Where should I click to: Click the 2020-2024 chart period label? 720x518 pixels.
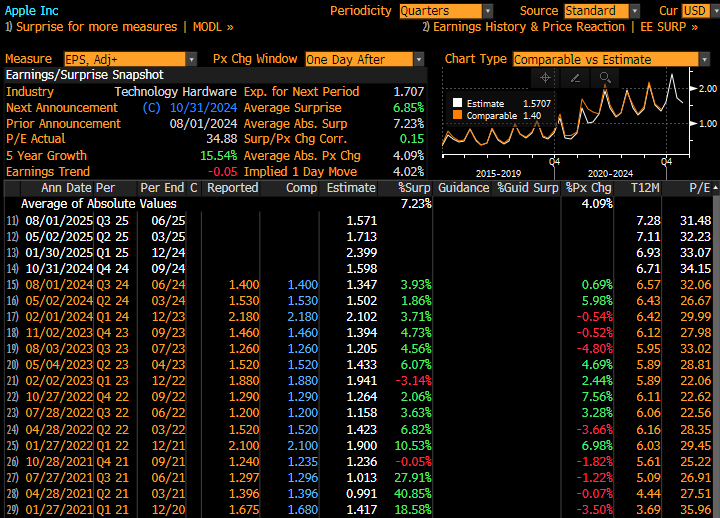tap(610, 174)
